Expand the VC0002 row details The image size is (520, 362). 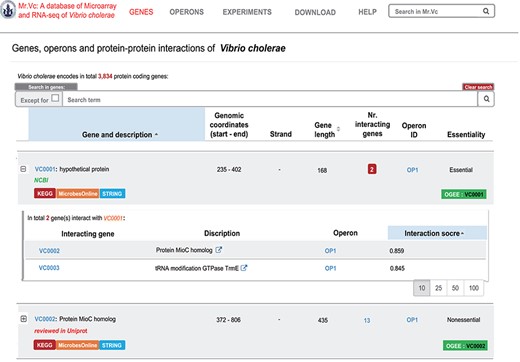coord(24,319)
